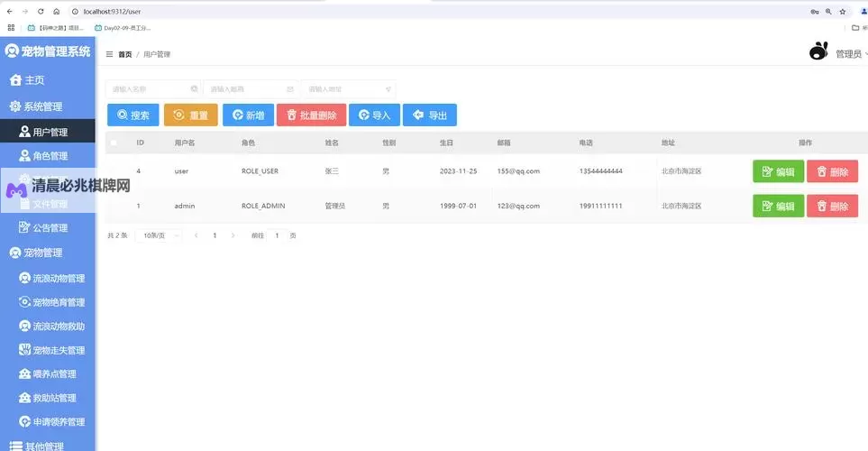Viewport: 868px width, 451px height.
Task: Edit the admin 管理员 row
Action: pyautogui.click(x=779, y=207)
